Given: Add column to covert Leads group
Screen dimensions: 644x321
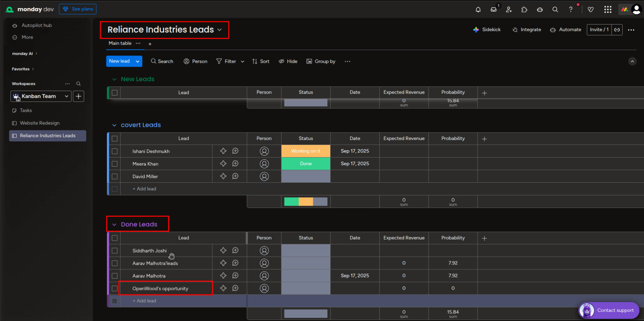Looking at the screenshot, I should pyautogui.click(x=484, y=139).
